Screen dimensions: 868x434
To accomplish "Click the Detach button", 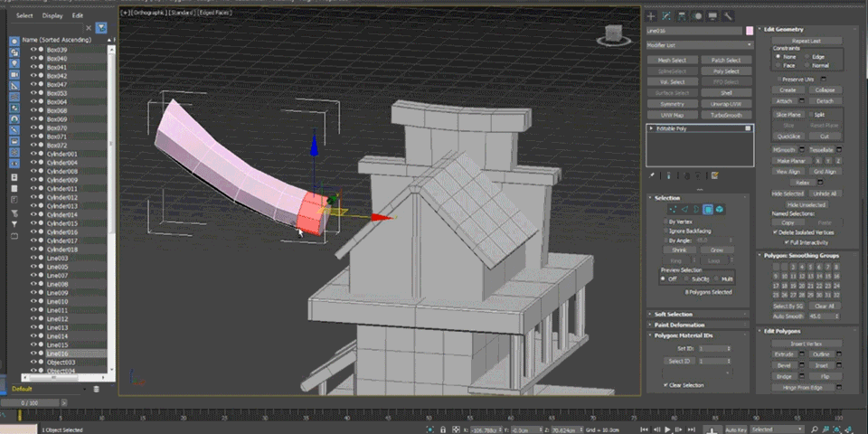I will click(825, 101).
